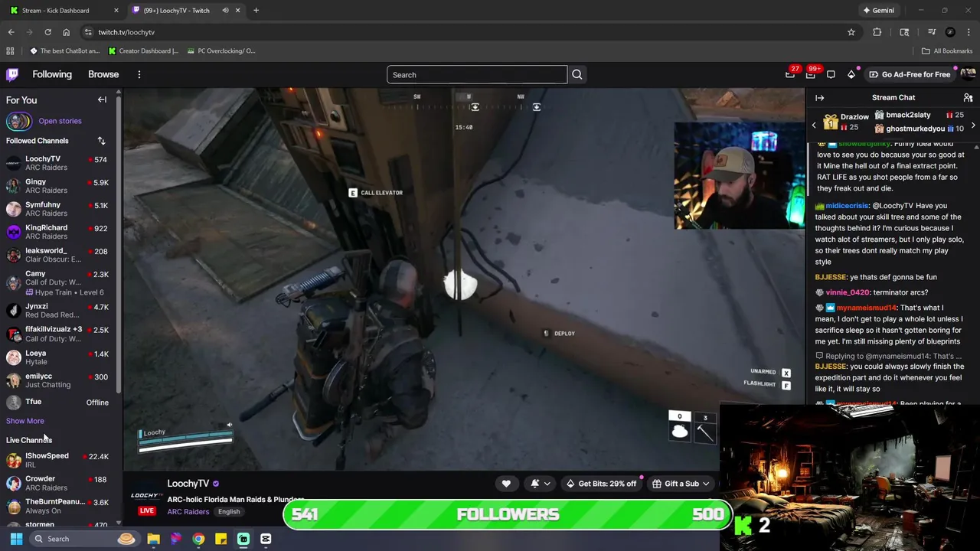The height and width of the screenshot is (551, 980).
Task: Open new tab with plus button
Action: (256, 11)
